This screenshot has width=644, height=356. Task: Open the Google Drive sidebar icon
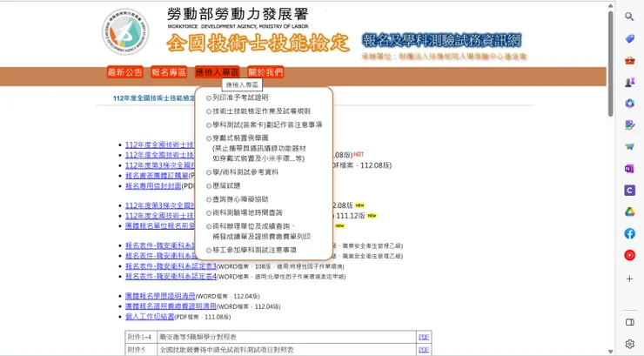click(x=629, y=212)
